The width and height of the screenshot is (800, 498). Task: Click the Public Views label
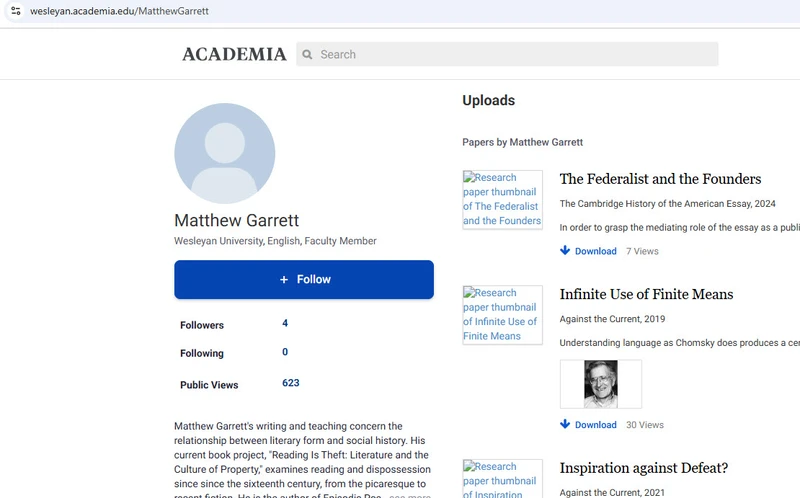pyautogui.click(x=209, y=385)
